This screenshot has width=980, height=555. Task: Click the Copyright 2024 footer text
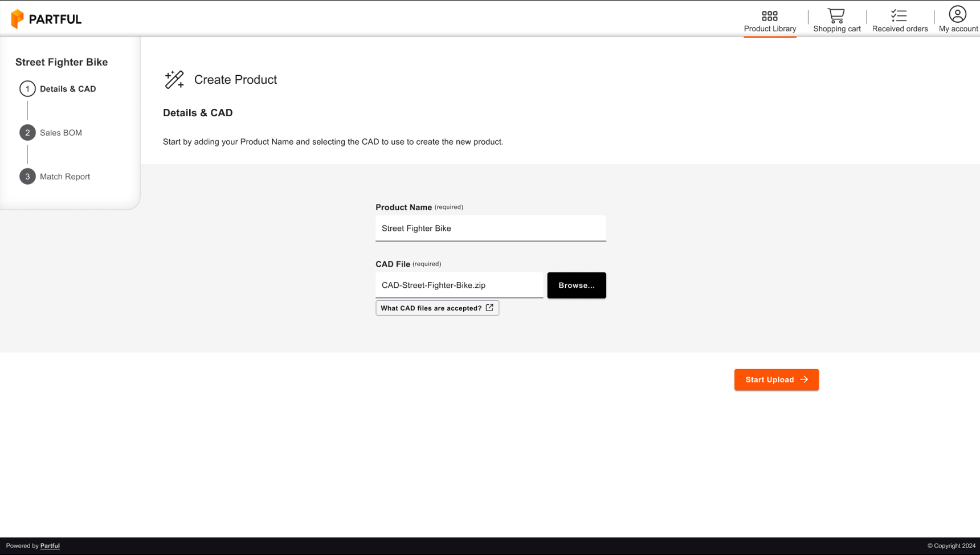pos(952,546)
